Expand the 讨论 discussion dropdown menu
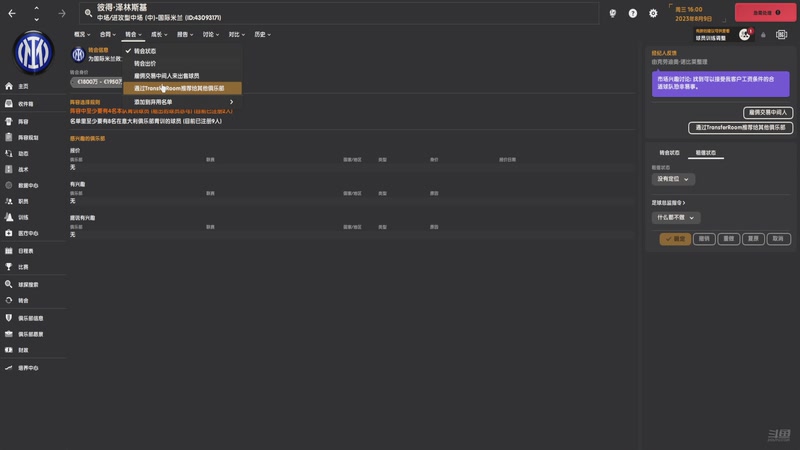800x450 pixels. (211, 34)
